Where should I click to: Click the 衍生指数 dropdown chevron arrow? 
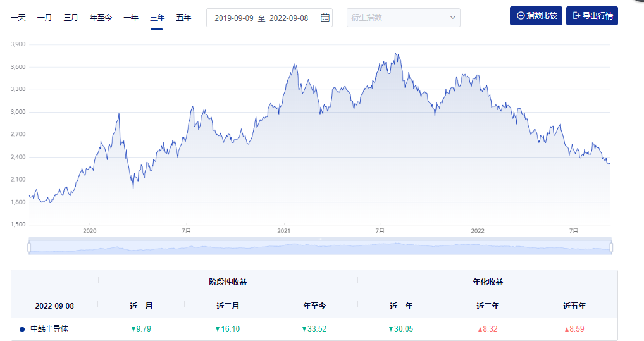[452, 18]
